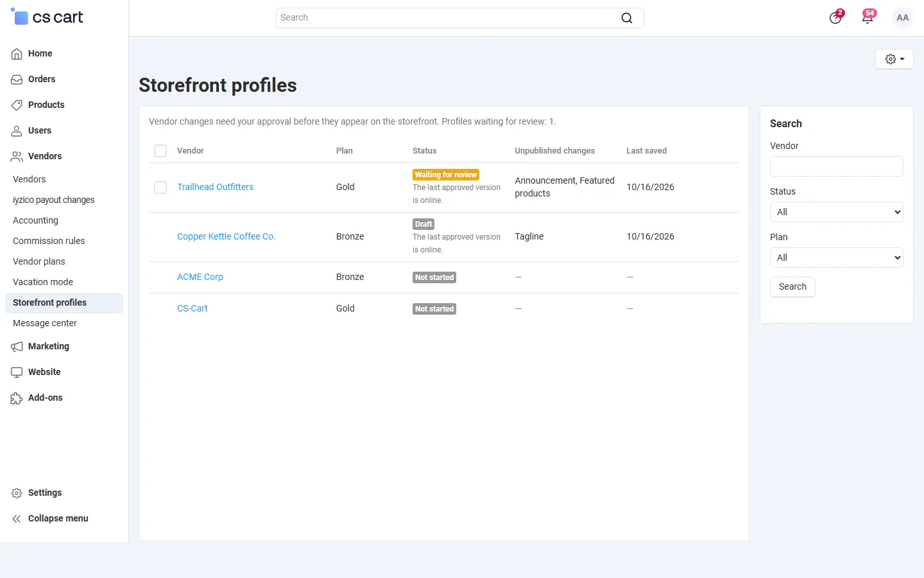Open the Status filter dropdown
924x578 pixels.
836,212
